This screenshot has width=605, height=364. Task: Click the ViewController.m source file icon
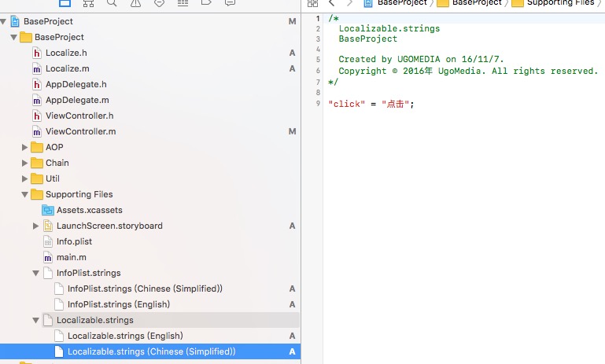click(x=37, y=131)
